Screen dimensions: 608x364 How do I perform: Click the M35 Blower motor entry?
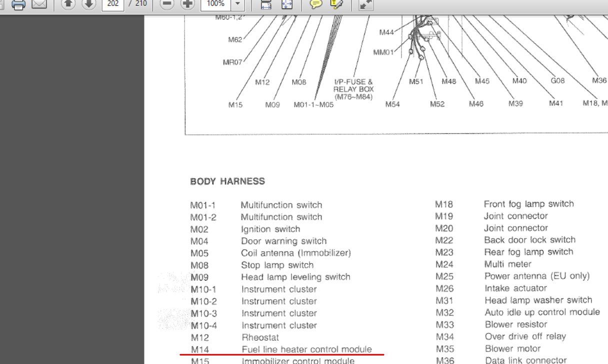[488, 349]
